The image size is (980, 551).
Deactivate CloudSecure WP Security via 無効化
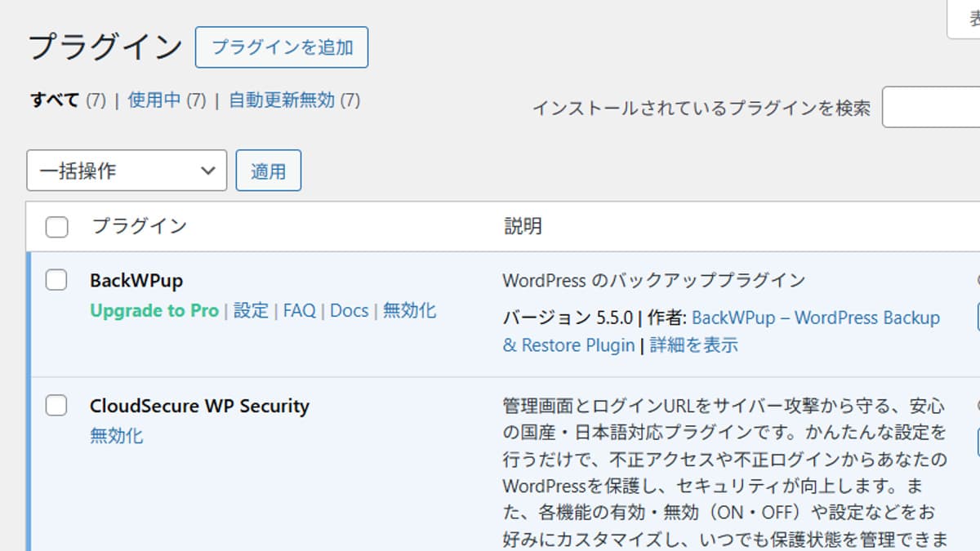tap(117, 436)
